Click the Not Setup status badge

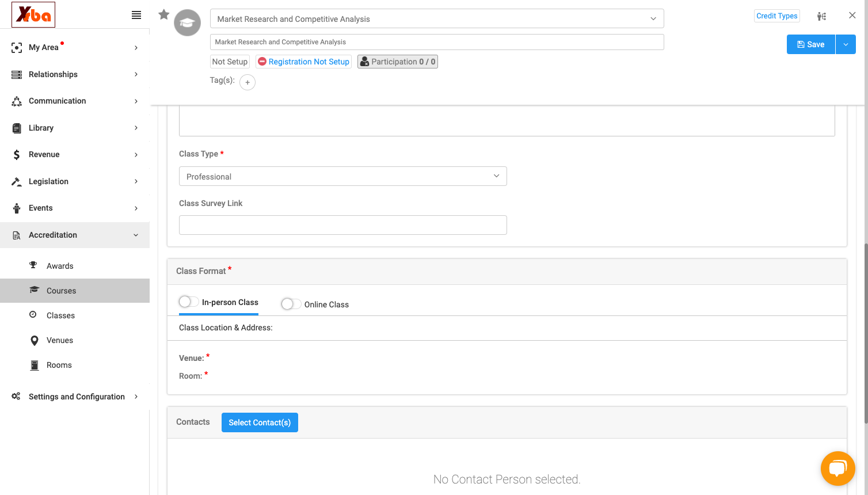pyautogui.click(x=230, y=62)
